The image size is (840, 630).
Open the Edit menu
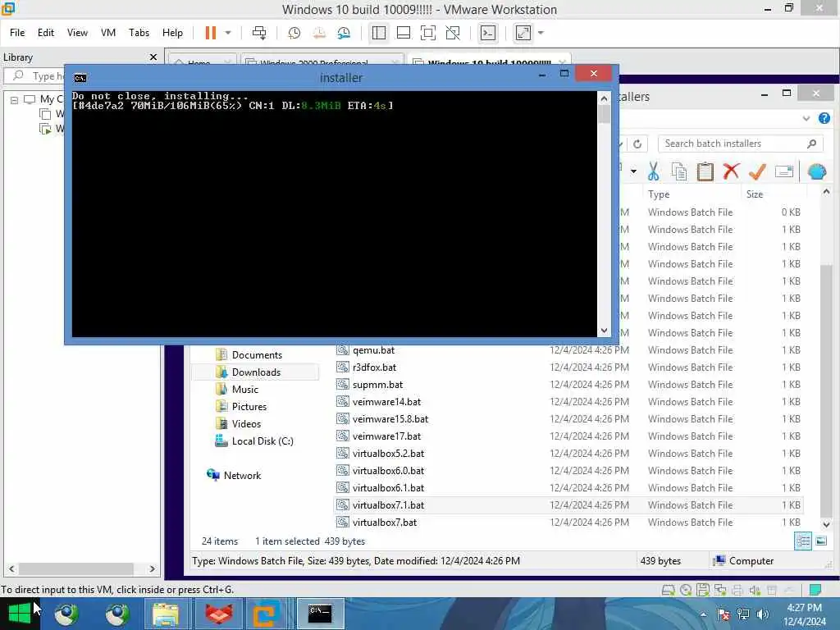[x=46, y=33]
